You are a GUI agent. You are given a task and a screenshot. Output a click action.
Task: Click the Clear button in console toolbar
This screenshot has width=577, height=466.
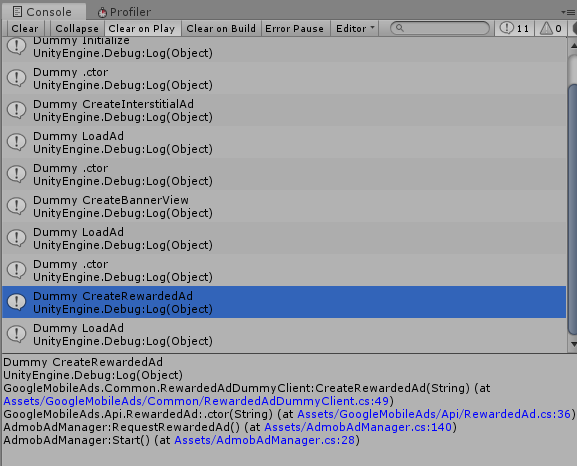25,28
